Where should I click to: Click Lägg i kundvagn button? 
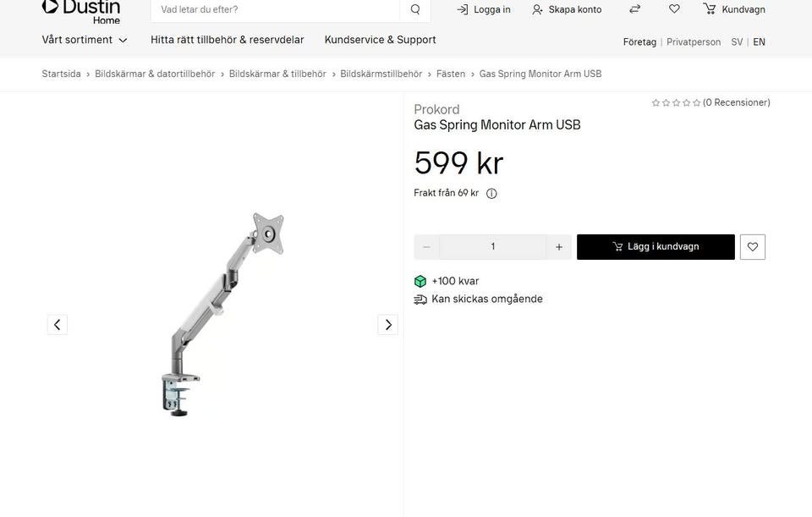[656, 247]
